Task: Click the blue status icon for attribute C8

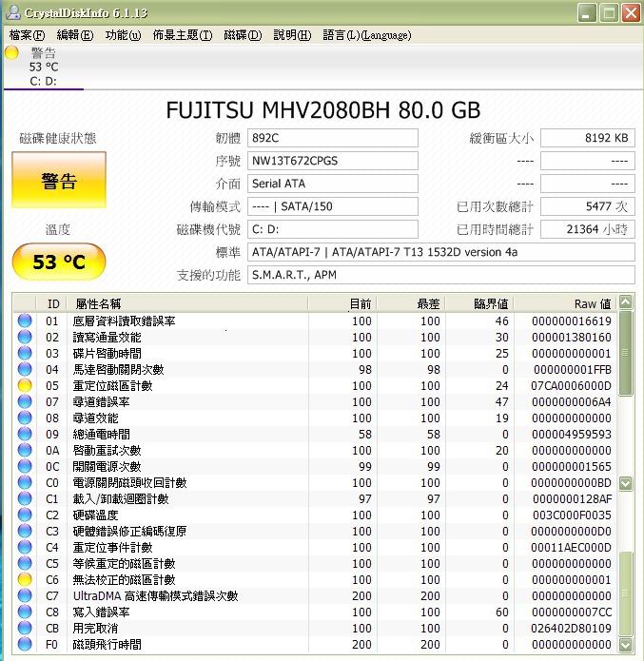Action: point(25,612)
